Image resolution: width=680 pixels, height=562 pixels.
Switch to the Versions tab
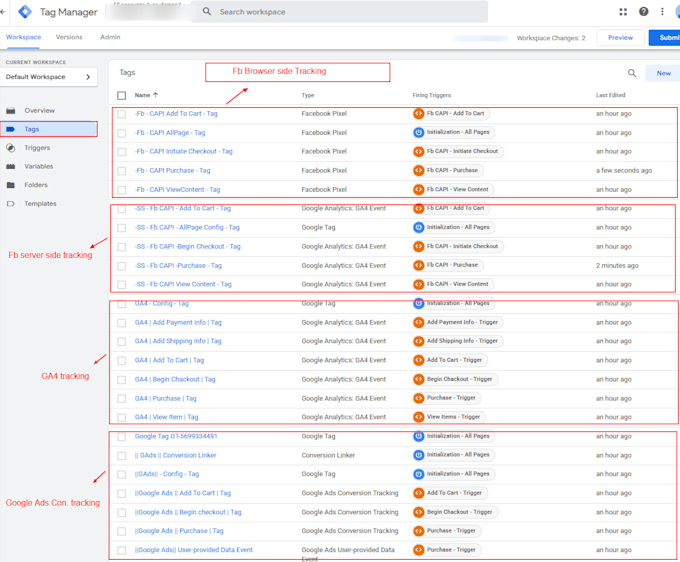[x=69, y=37]
